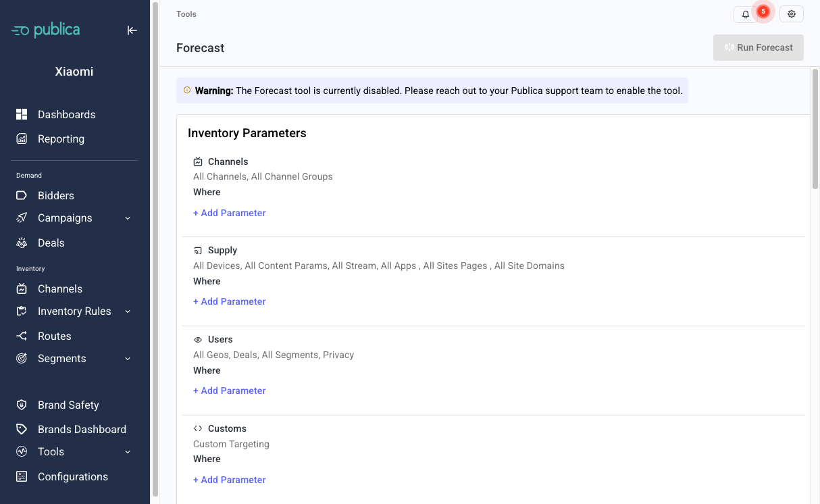Image resolution: width=820 pixels, height=504 pixels.
Task: Click the Brand Safety shield icon
Action: (x=22, y=405)
